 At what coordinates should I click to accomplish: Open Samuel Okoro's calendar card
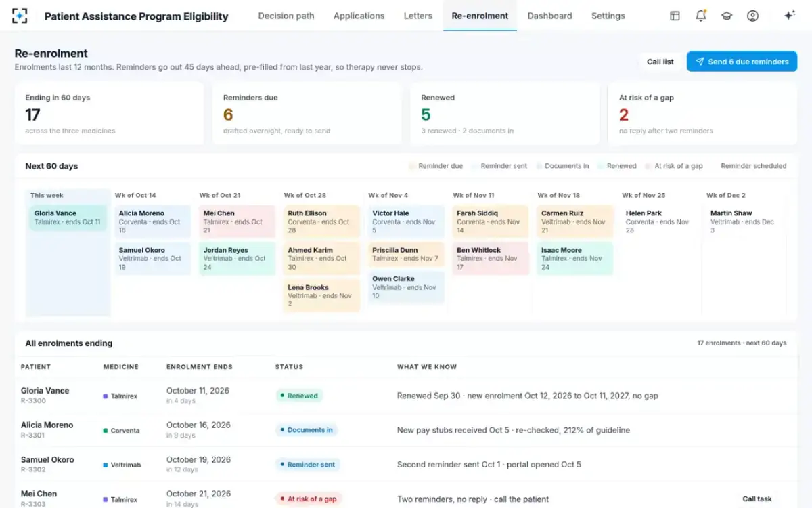click(x=152, y=259)
